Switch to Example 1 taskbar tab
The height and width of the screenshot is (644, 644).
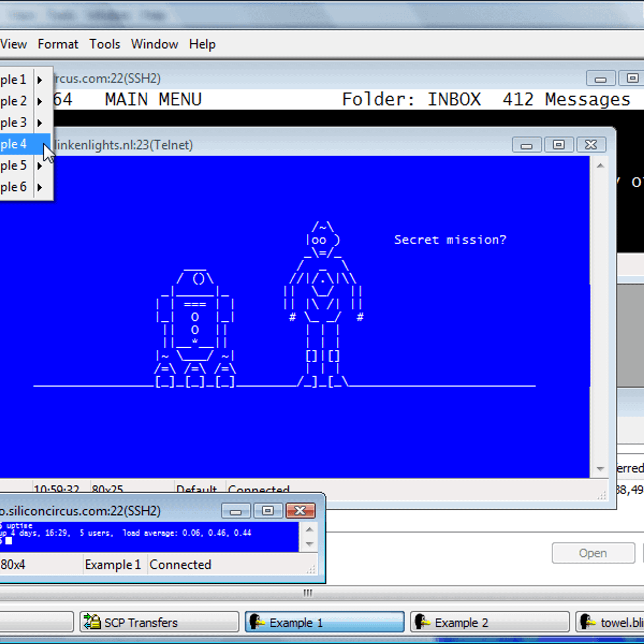click(x=324, y=622)
